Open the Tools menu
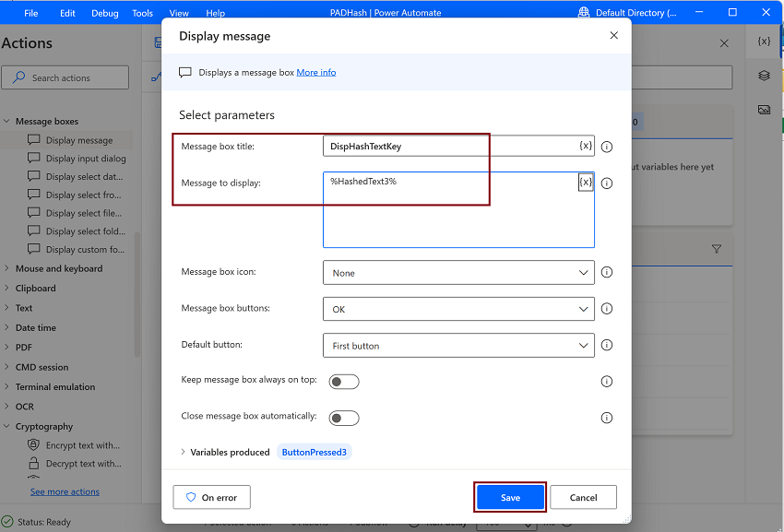Viewport: 784px width, 532px height. pyautogui.click(x=142, y=13)
